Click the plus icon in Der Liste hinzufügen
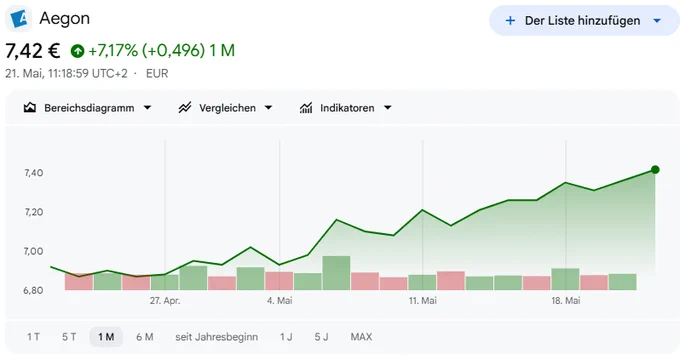Viewport: 680px width, 360px height. (510, 20)
